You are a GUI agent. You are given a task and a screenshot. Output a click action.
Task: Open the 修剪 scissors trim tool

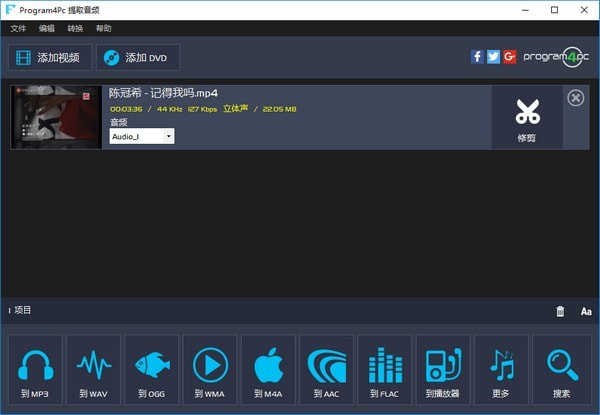tap(527, 117)
